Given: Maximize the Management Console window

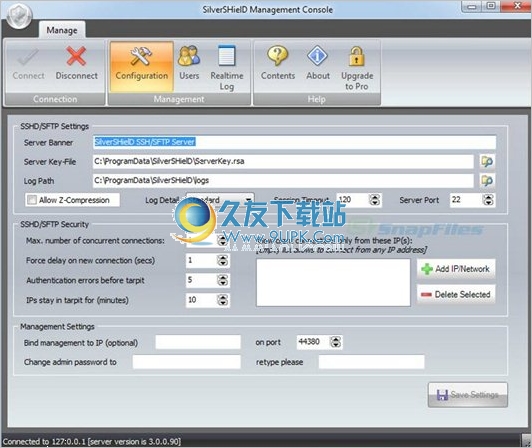Looking at the screenshot, I should [491, 6].
